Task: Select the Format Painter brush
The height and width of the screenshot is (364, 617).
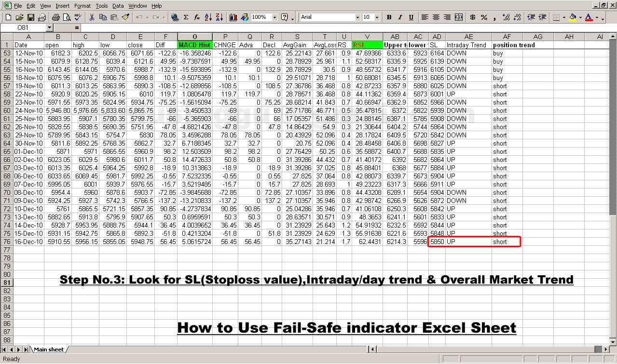Action: pyautogui.click(x=125, y=17)
